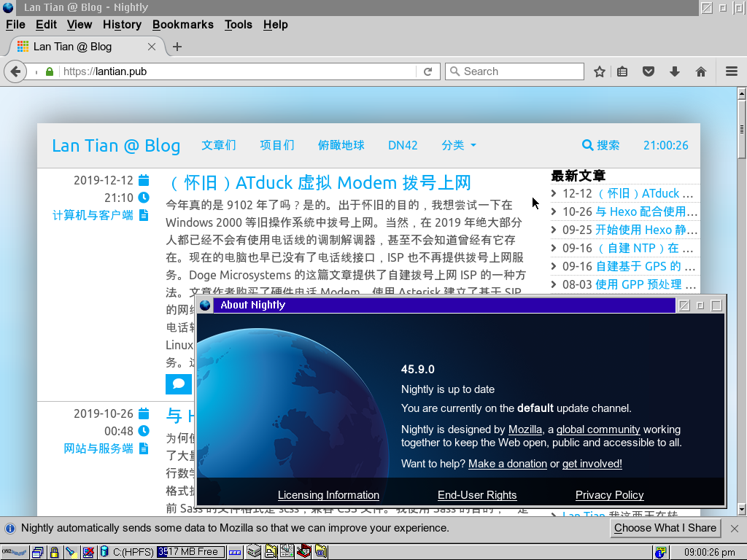
Task: Click the blog search magnifier 搜索
Action: coord(601,145)
